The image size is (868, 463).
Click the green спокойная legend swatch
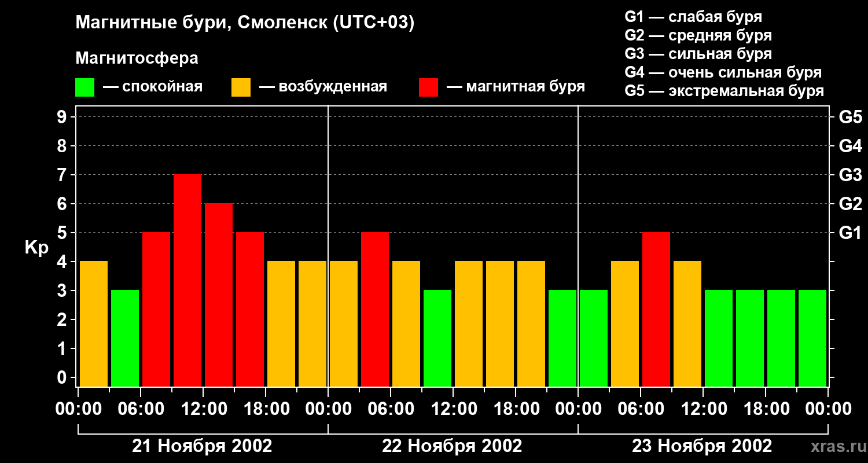[x=84, y=87]
